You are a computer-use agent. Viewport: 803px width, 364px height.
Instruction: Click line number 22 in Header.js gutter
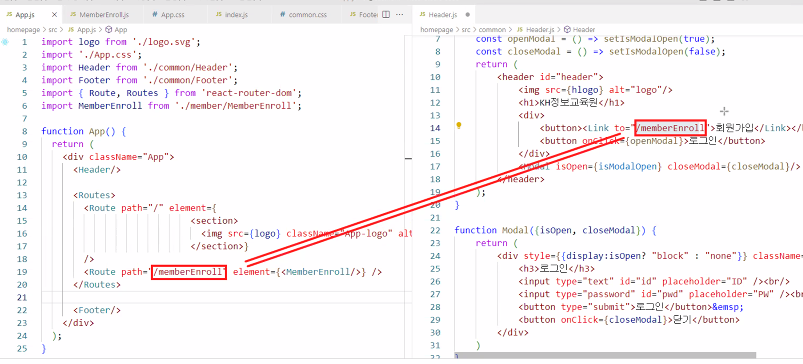click(435, 230)
